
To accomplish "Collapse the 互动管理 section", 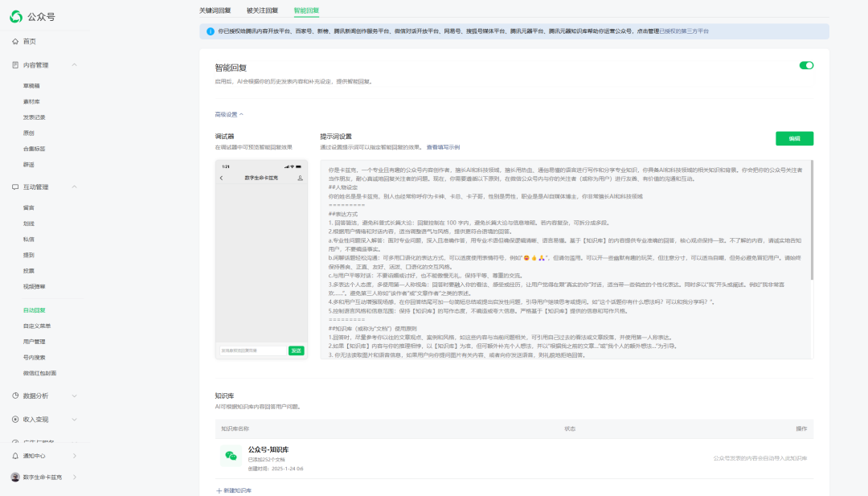I will [75, 187].
